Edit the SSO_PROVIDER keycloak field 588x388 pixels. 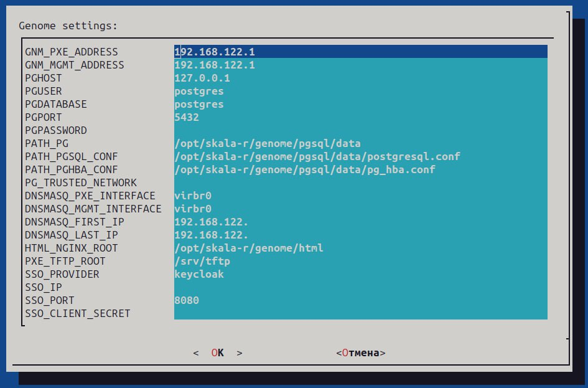click(x=360, y=274)
